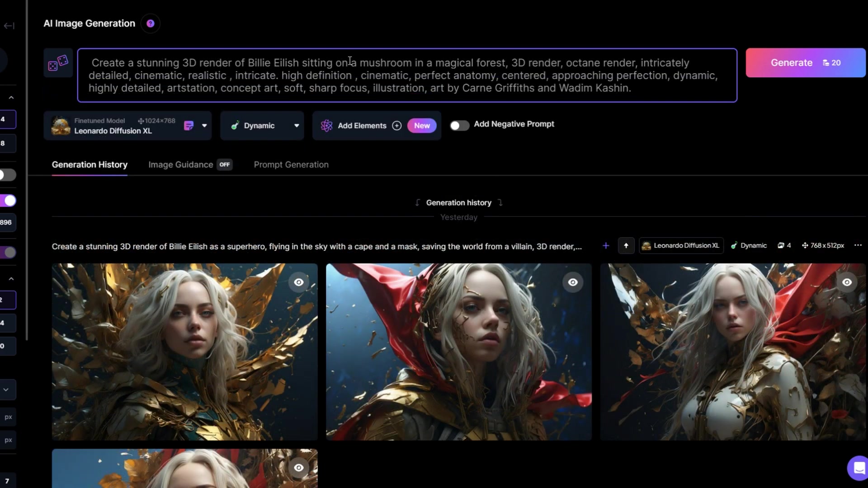Click the plus icon beside history prompt
This screenshot has width=868, height=488.
pyautogui.click(x=606, y=246)
